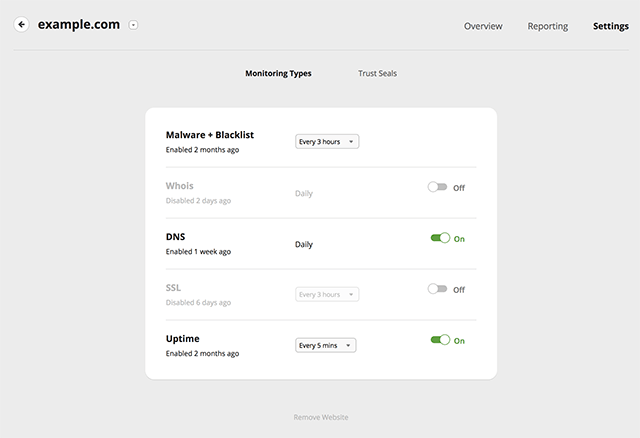Click the example.com site title
Image resolution: width=640 pixels, height=438 pixels.
click(x=79, y=24)
